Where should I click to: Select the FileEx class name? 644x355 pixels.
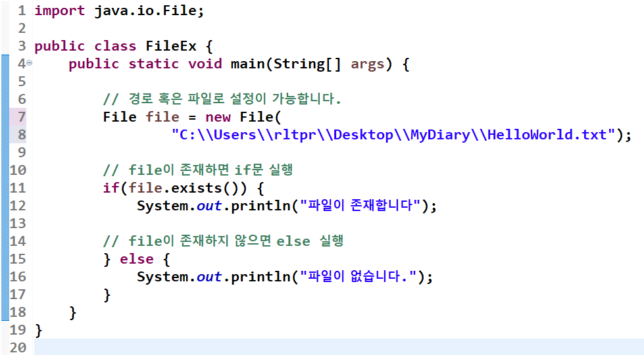coord(171,46)
